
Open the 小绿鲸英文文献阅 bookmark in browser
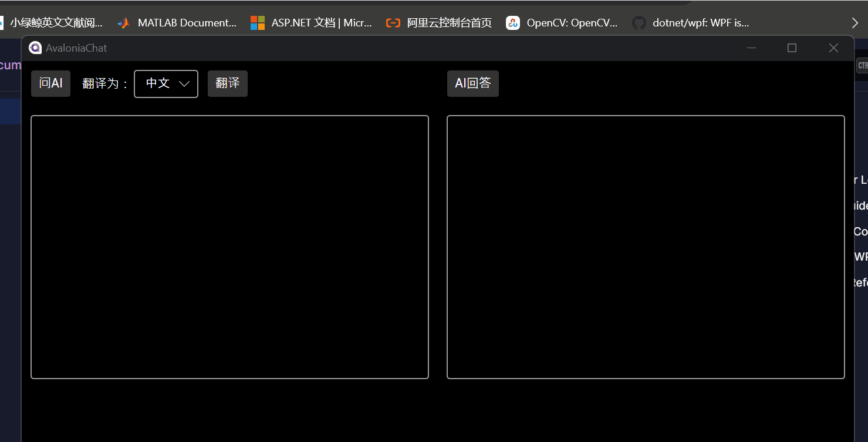pyautogui.click(x=52, y=23)
